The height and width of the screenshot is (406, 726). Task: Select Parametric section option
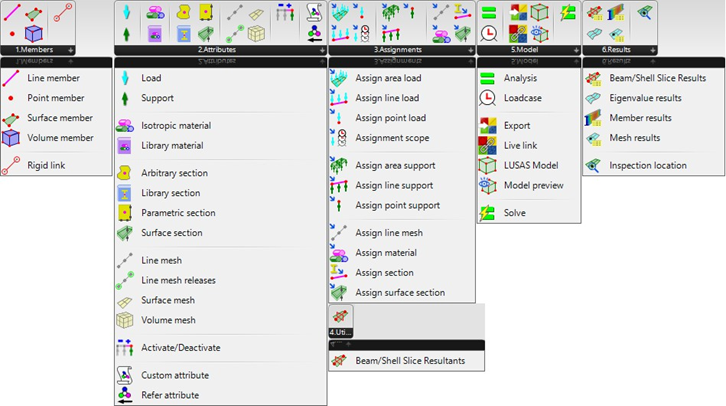(176, 213)
